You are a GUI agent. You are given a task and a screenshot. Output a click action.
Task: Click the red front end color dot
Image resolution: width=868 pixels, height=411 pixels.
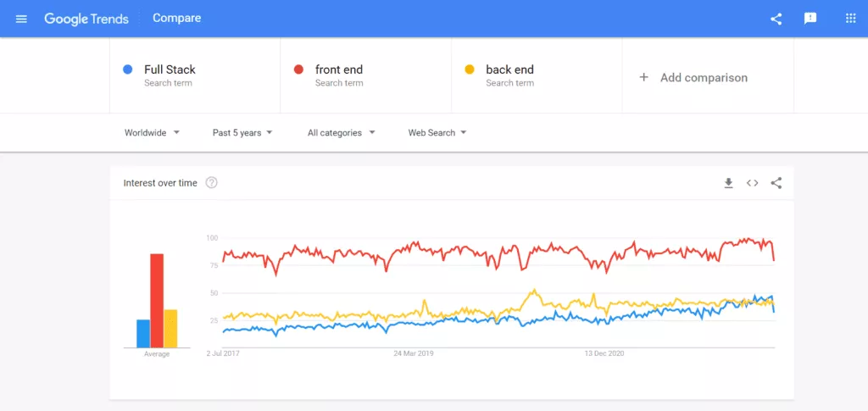point(298,69)
